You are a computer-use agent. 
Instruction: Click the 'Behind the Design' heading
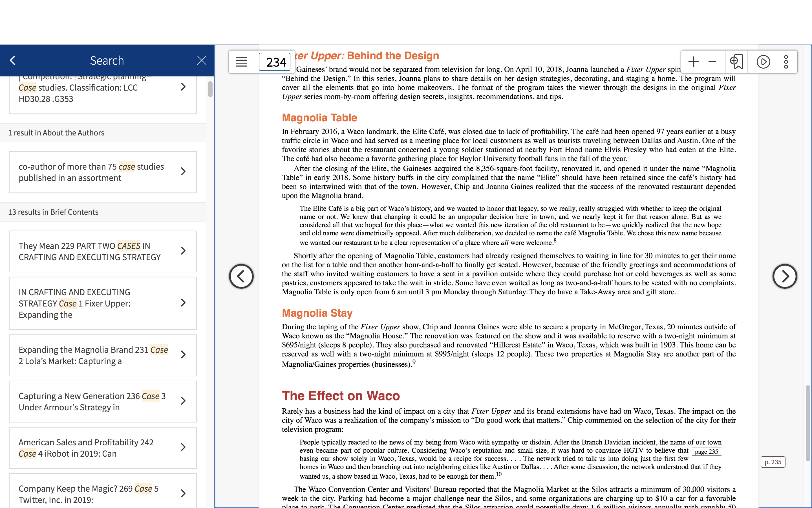[x=393, y=55]
